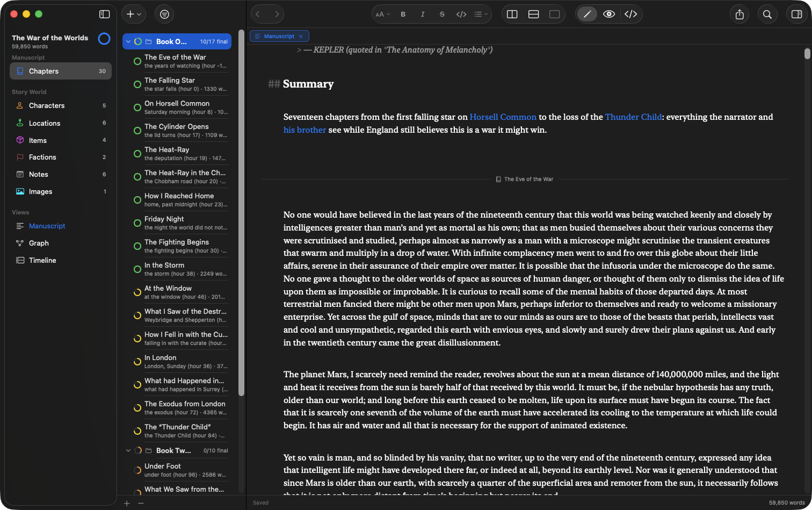Split editor top and bottom
The height and width of the screenshot is (510, 812).
[534, 15]
